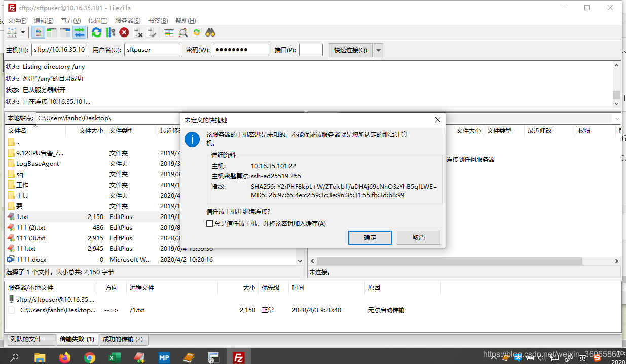This screenshot has width=626, height=364.
Task: Select the 工作 folder
Action: pyautogui.click(x=22, y=185)
